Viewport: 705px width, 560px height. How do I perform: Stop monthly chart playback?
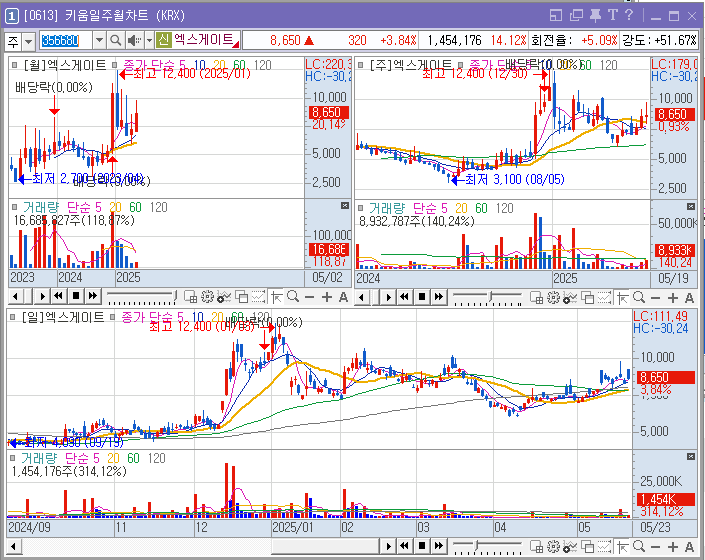click(x=76, y=296)
